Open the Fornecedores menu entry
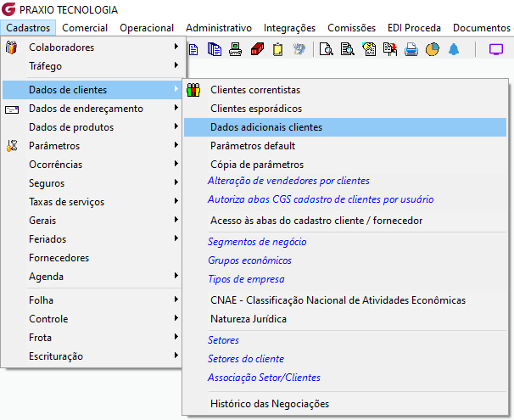This screenshot has height=420, width=514. pos(92,258)
